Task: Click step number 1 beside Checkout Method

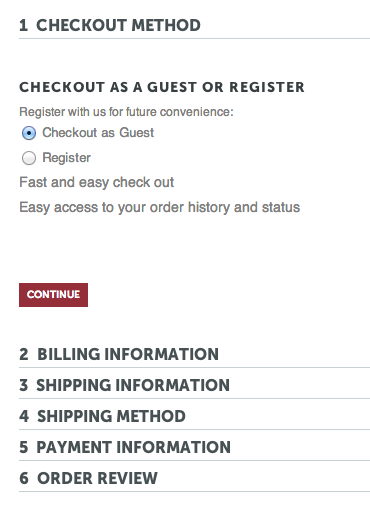Action: coord(23,25)
